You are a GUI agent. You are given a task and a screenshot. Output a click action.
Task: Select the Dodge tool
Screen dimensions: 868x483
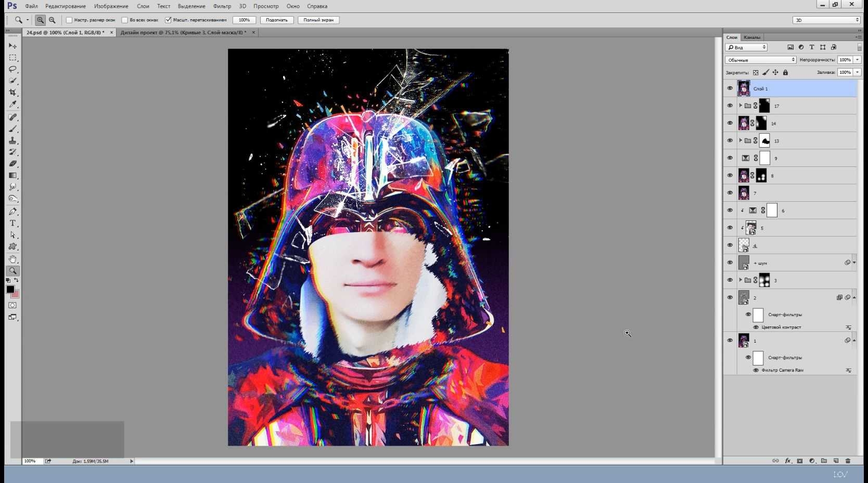click(x=12, y=199)
